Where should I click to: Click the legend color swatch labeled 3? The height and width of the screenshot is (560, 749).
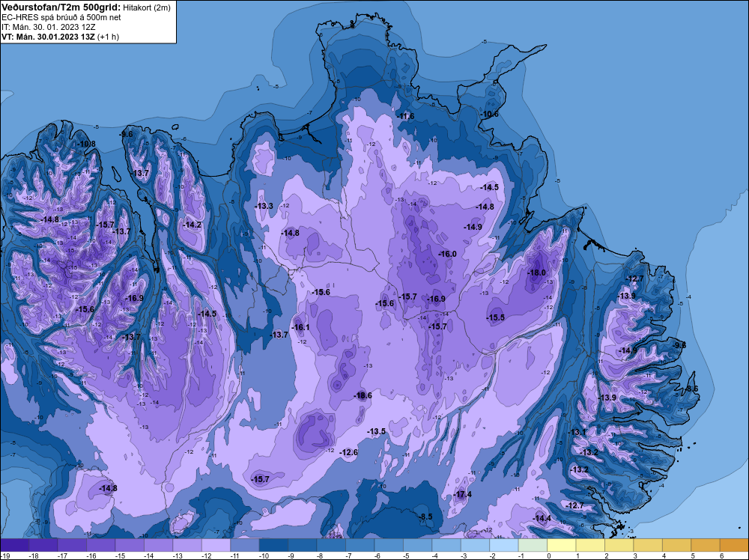pyautogui.click(x=648, y=545)
